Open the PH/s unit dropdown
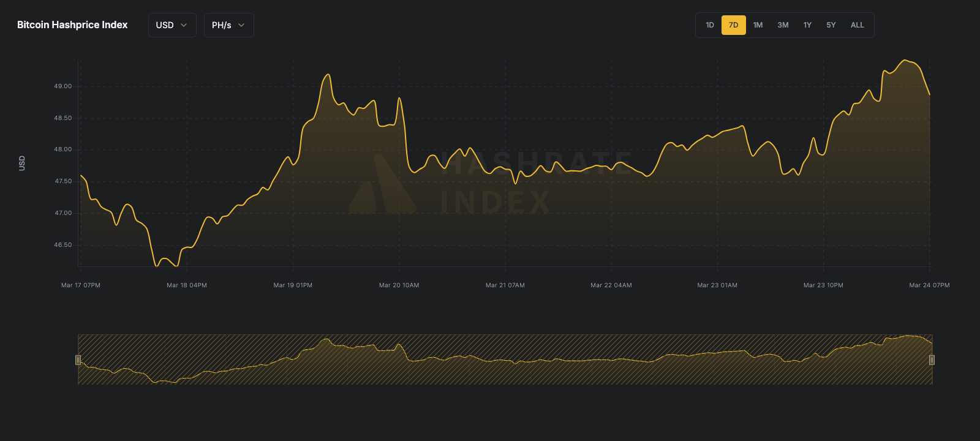The image size is (980, 441). coord(228,25)
